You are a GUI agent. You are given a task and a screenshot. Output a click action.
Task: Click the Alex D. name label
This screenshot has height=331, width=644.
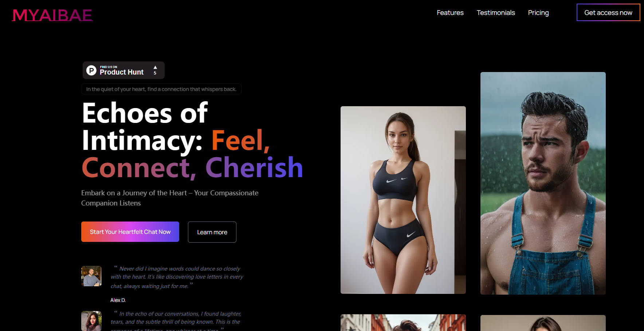click(118, 300)
